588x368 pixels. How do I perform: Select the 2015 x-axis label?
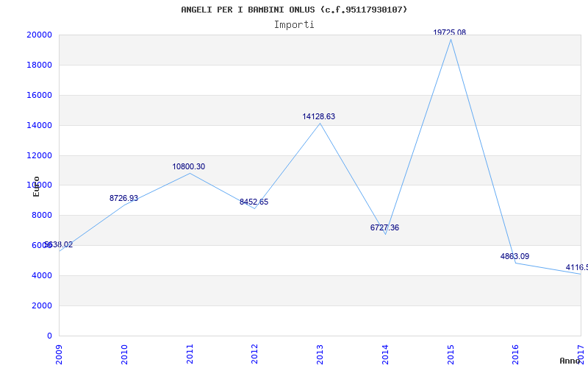coord(451,355)
